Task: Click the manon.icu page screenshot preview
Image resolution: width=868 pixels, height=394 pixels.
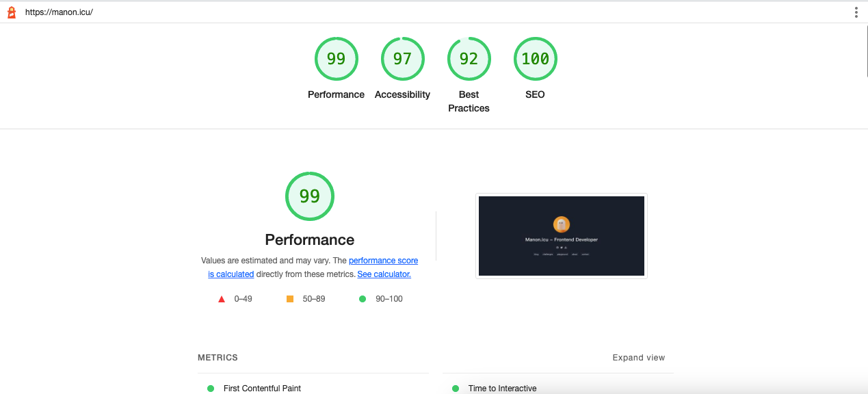Action: coord(561,235)
